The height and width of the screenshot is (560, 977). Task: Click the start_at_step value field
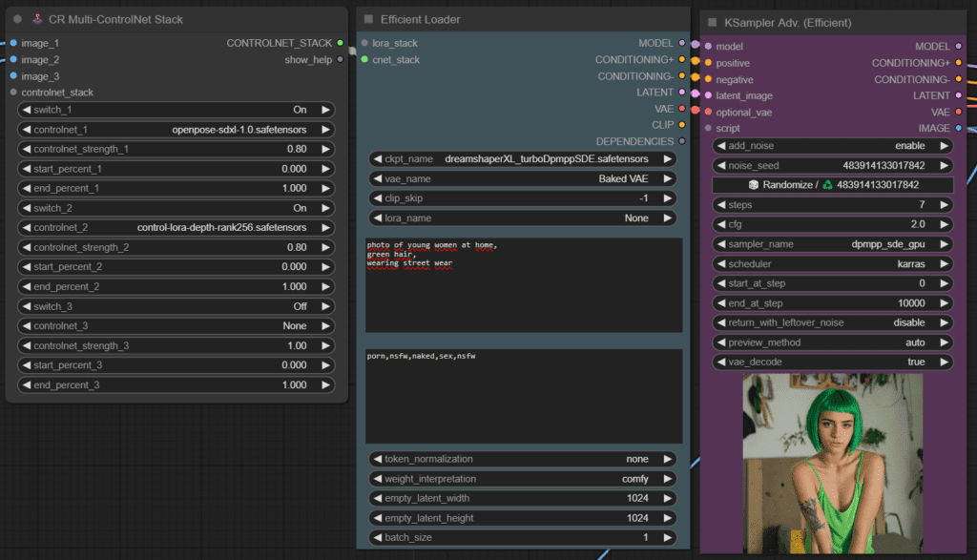(x=832, y=283)
